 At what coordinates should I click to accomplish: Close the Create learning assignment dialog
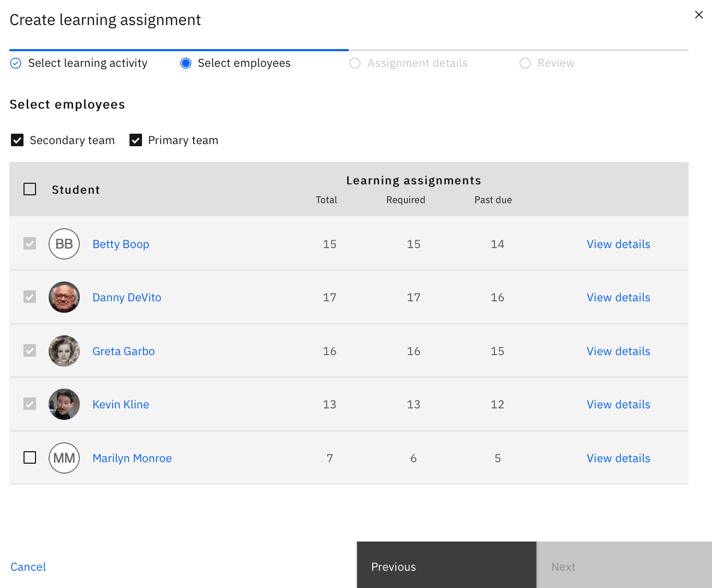point(698,15)
